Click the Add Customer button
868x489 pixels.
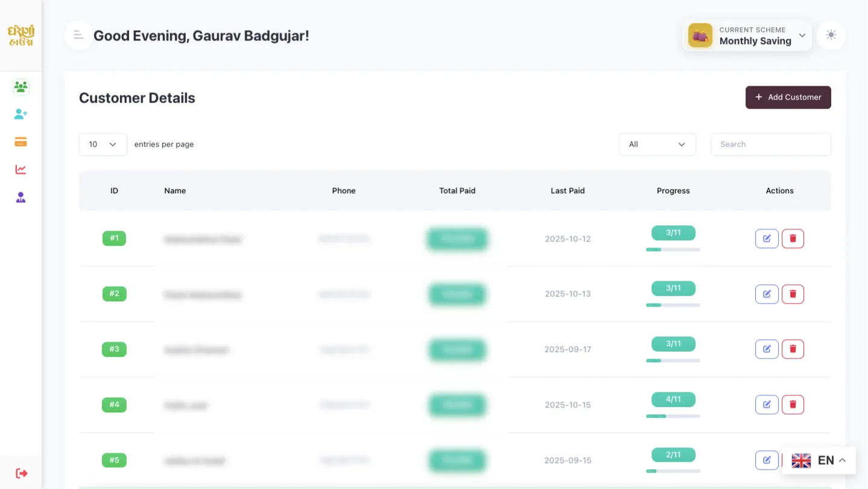(788, 97)
